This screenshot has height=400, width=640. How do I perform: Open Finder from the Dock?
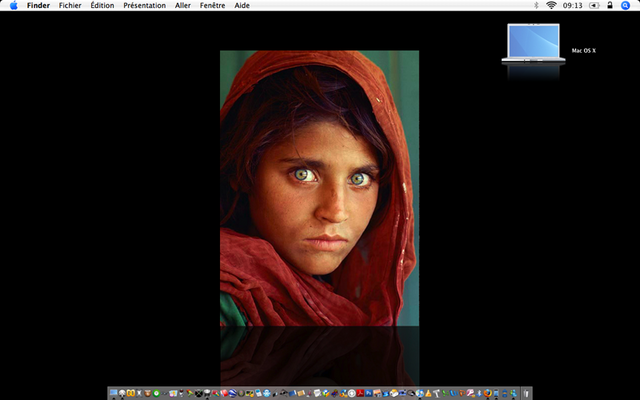tap(113, 393)
